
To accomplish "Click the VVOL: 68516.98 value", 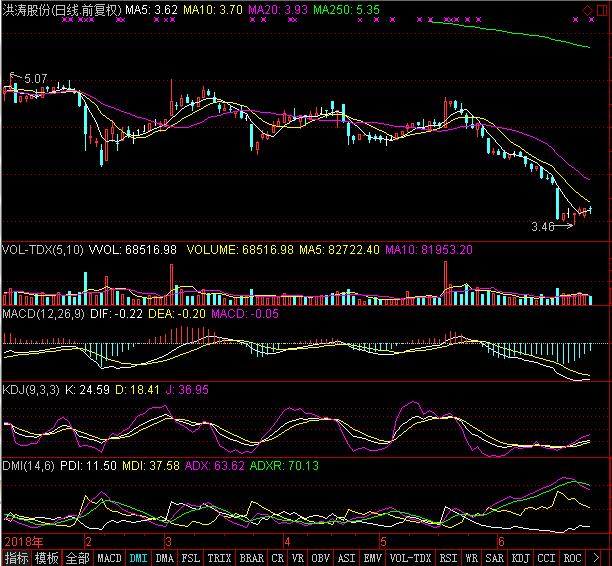I will pyautogui.click(x=133, y=249).
